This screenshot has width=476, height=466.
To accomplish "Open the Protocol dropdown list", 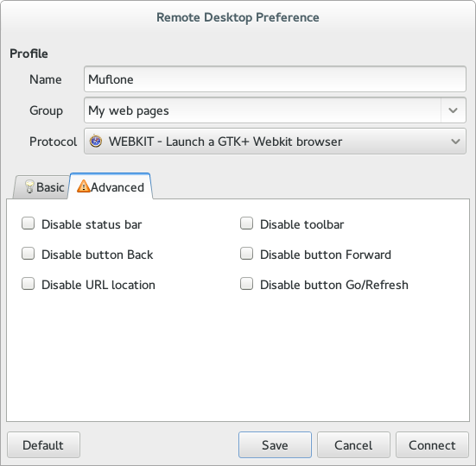I will click(275, 142).
